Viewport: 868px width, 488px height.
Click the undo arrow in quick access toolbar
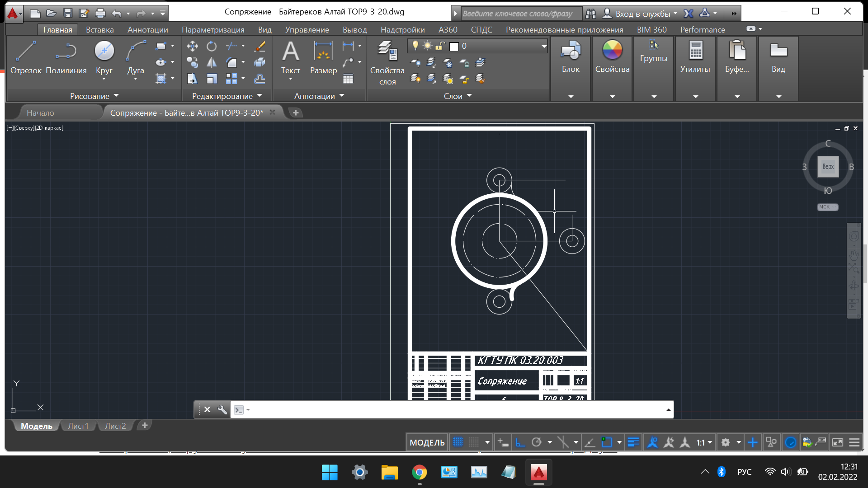coord(117,13)
